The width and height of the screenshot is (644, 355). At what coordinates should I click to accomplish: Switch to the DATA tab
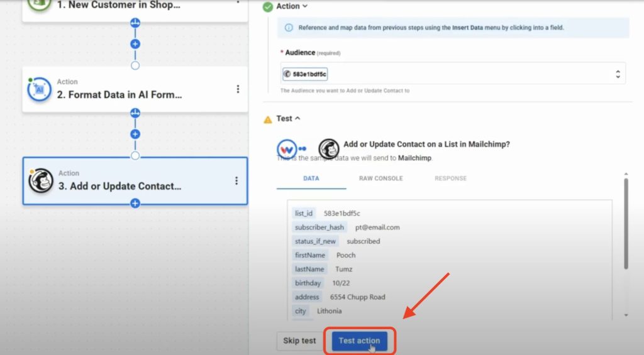pyautogui.click(x=311, y=178)
